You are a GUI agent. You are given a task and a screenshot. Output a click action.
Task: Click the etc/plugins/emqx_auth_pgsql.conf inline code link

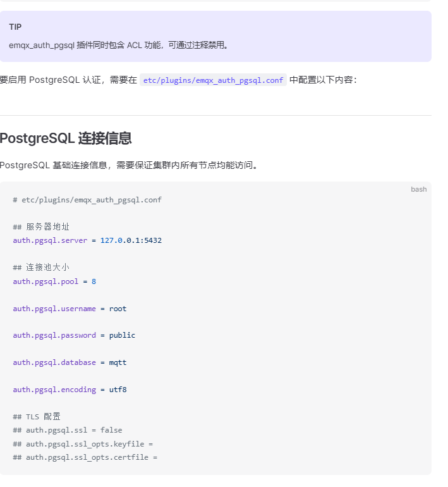213,80
